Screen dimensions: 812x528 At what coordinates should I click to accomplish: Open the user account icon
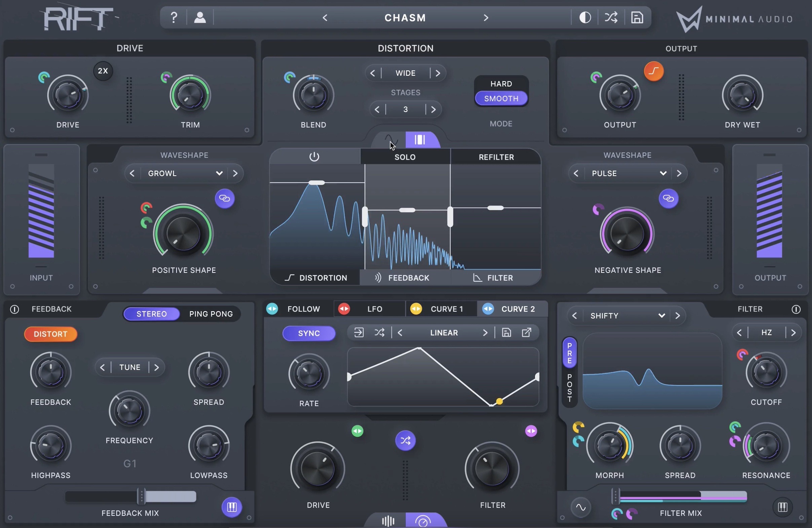click(200, 17)
